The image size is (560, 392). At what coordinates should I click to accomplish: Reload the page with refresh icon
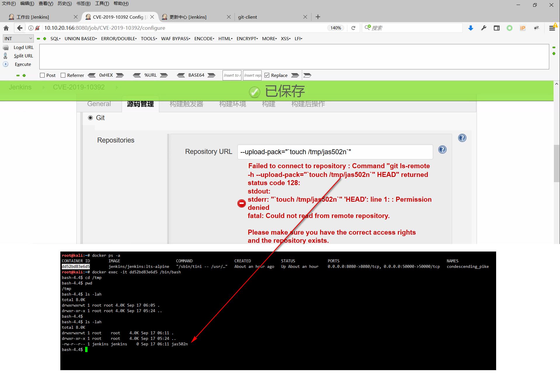(x=353, y=28)
